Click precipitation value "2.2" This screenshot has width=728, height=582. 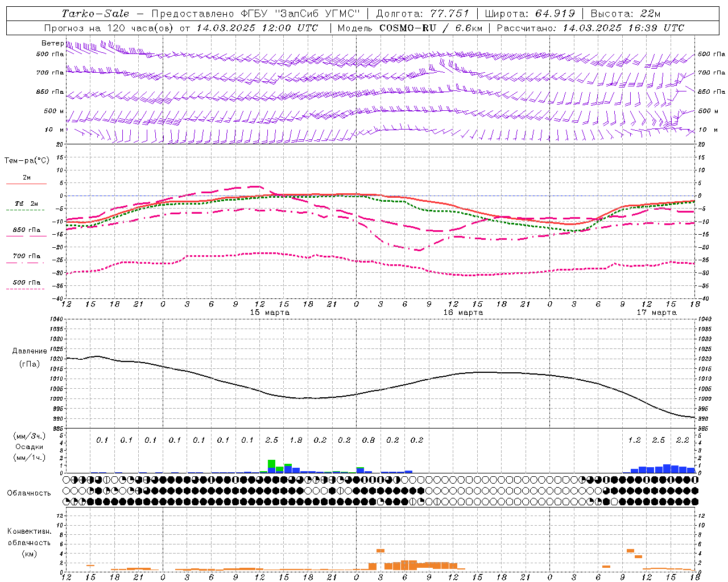(x=682, y=440)
